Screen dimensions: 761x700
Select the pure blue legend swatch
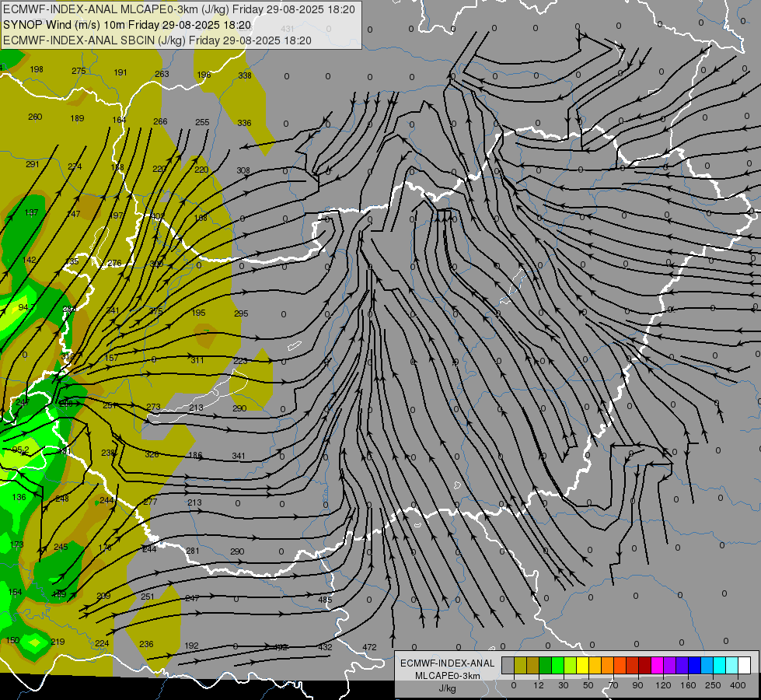point(695,666)
